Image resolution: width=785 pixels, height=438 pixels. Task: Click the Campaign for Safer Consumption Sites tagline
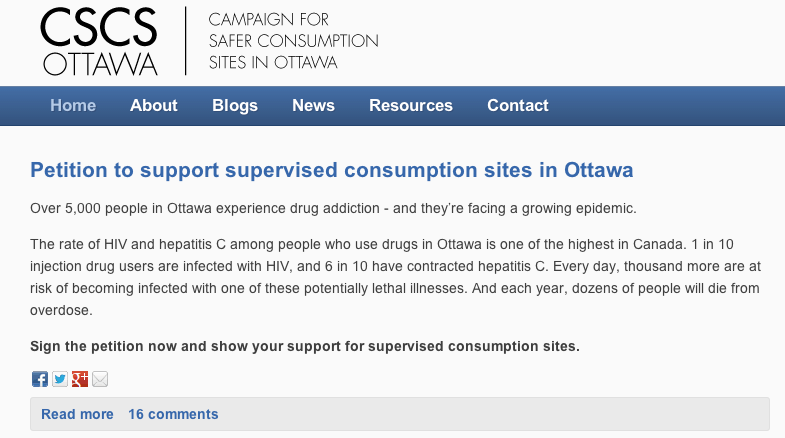pos(293,41)
